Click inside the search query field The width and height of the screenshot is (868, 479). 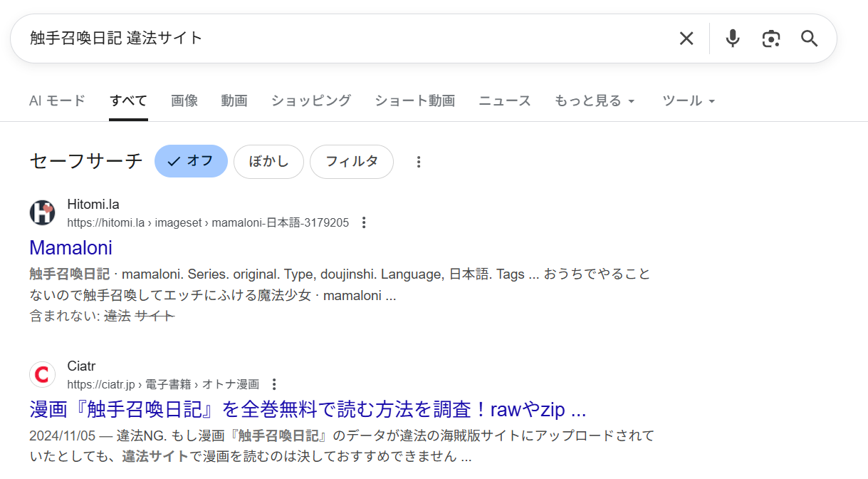click(x=285, y=38)
